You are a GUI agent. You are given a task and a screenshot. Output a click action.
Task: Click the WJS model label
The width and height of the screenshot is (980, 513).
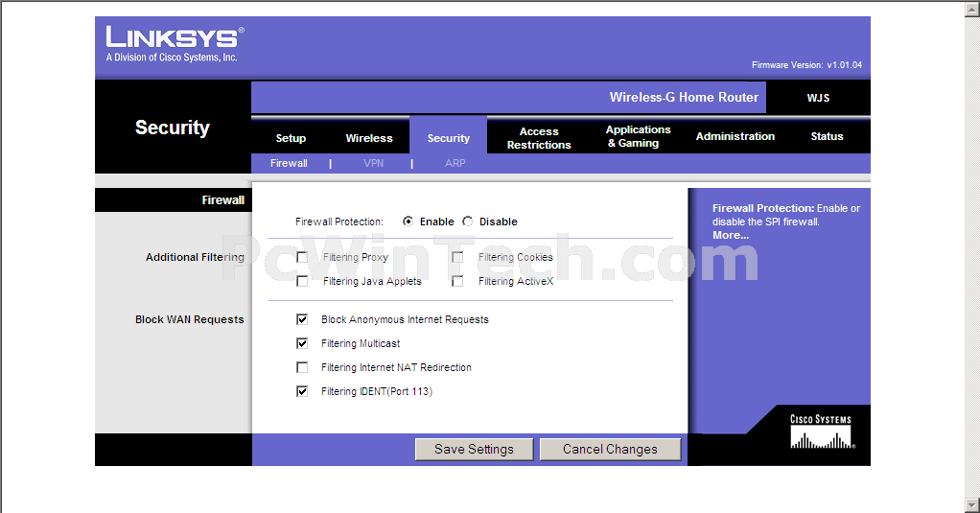click(x=818, y=98)
